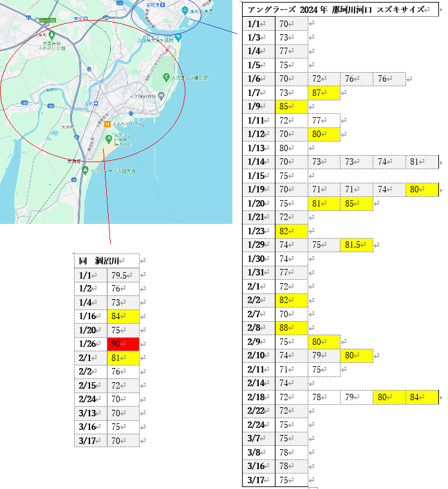
Task: Click the yellow 81.5 cell in the 1/29 row
Action: (357, 244)
